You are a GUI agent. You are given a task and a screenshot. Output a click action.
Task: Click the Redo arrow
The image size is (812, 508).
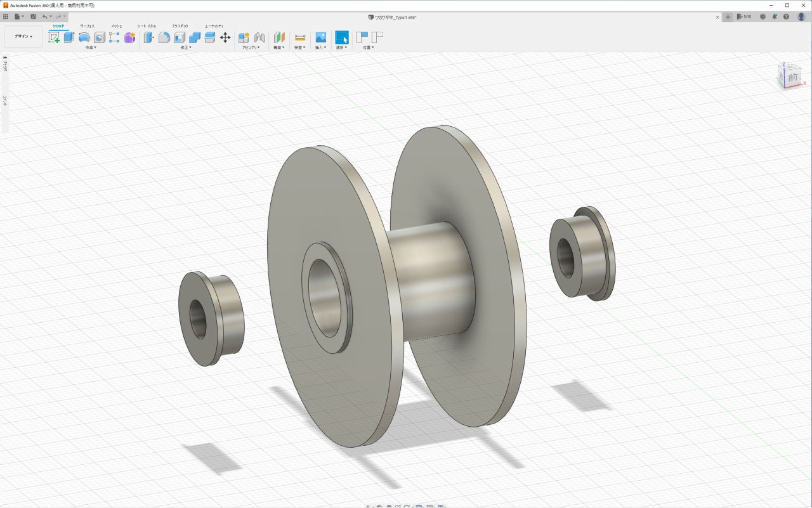click(x=58, y=16)
